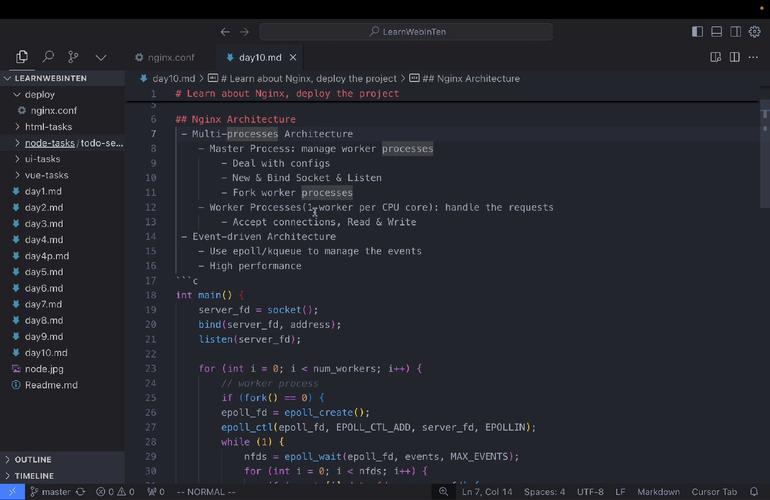Change encoding via UTF-8
The width and height of the screenshot is (770, 500).
(x=590, y=492)
